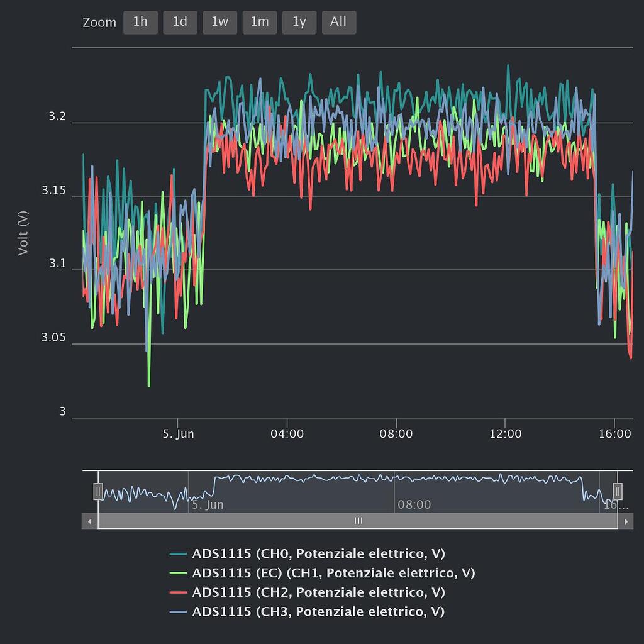The height and width of the screenshot is (644, 644).
Task: Set zoom range to 1h
Action: pos(140,22)
